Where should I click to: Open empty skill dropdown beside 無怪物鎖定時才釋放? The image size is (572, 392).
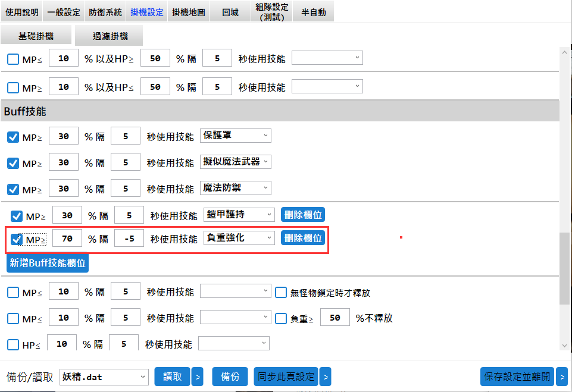[x=235, y=291]
